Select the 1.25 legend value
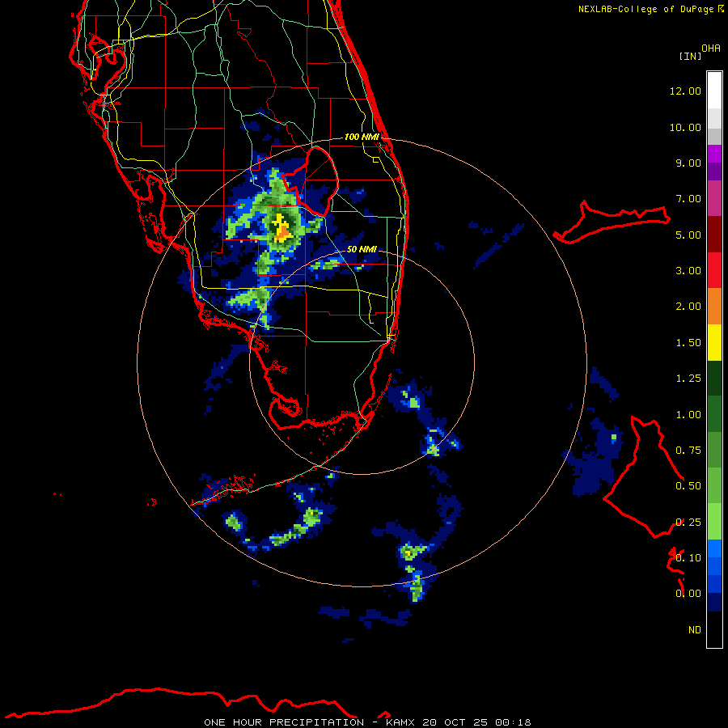This screenshot has width=728, height=728. 688,379
